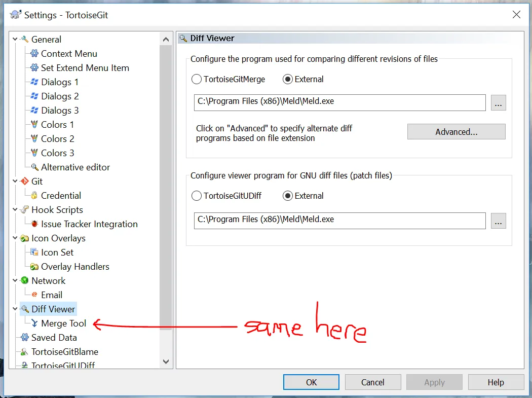Click the Saved Data gear icon

(x=24, y=338)
